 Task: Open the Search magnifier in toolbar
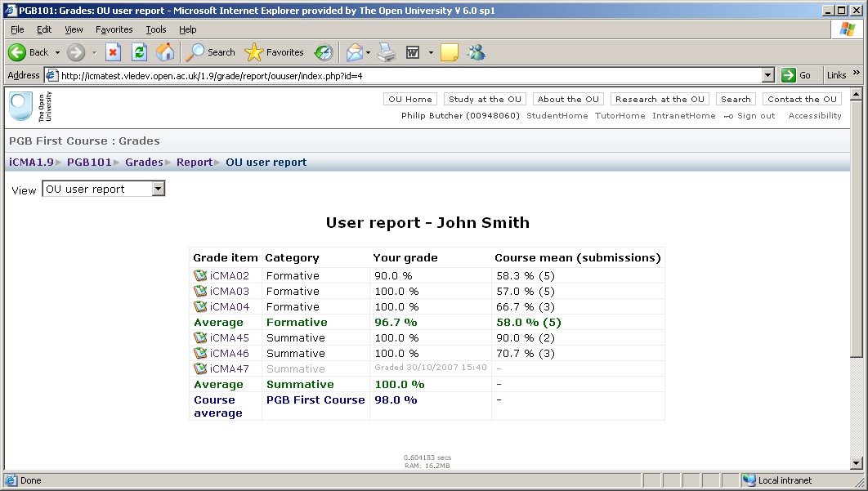pyautogui.click(x=195, y=52)
